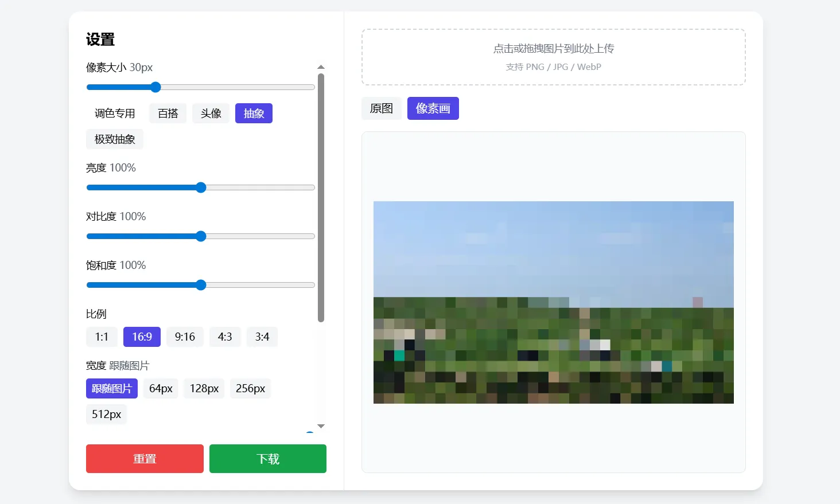This screenshot has height=504, width=840.
Task: Pick the 3:4 aspect ratio
Action: click(262, 337)
